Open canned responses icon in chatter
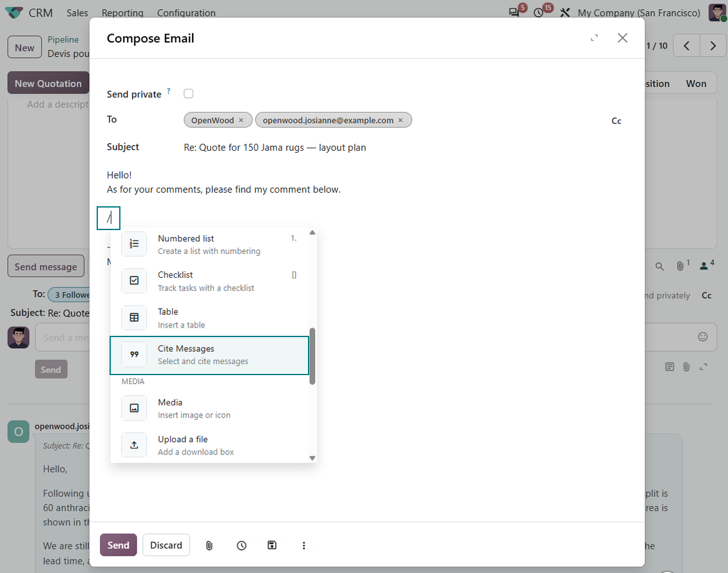The width and height of the screenshot is (728, 573). click(669, 367)
